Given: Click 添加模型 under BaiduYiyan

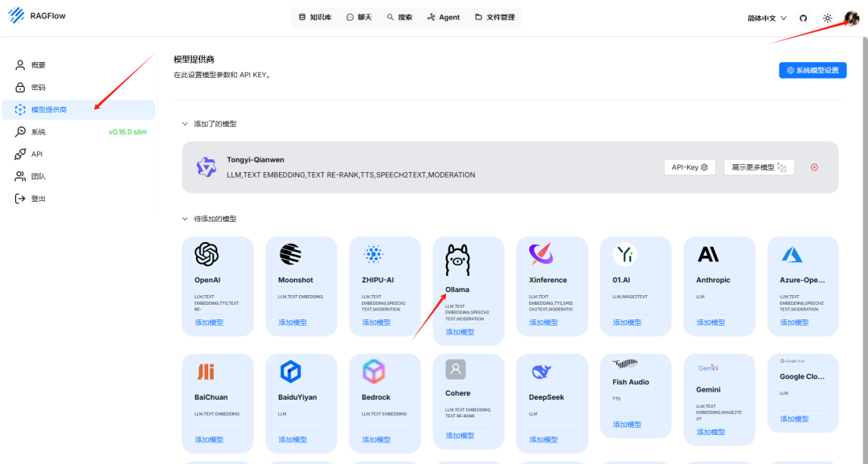Looking at the screenshot, I should [x=293, y=440].
